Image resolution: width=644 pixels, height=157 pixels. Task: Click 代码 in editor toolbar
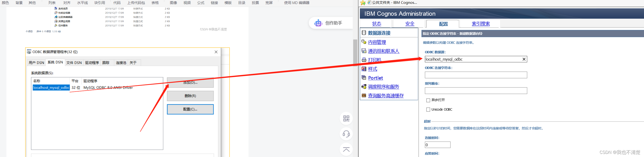click(117, 3)
